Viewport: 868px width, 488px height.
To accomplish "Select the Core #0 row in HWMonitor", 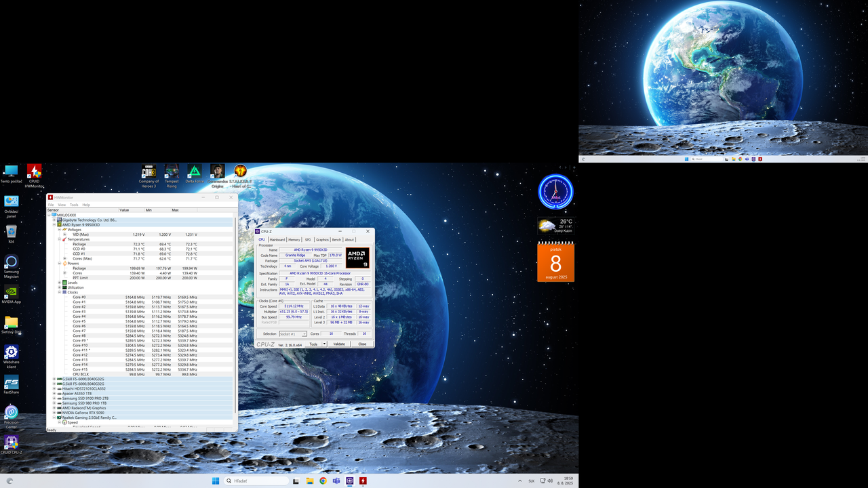I will point(140,297).
